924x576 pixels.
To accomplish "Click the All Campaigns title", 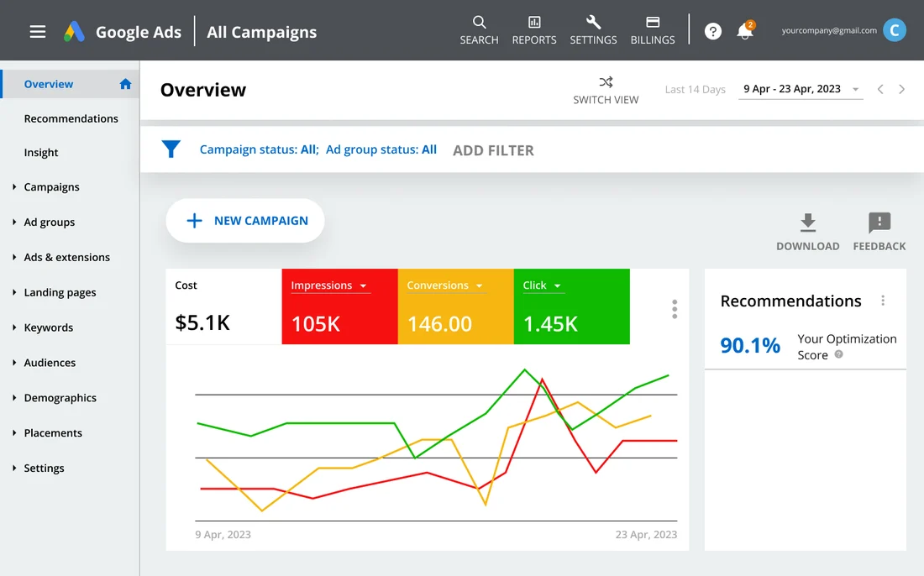I will pos(261,32).
